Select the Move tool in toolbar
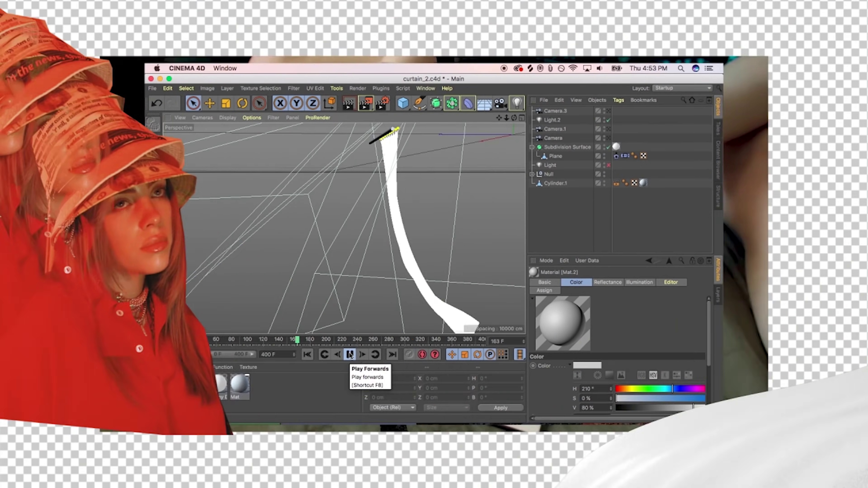 (210, 103)
